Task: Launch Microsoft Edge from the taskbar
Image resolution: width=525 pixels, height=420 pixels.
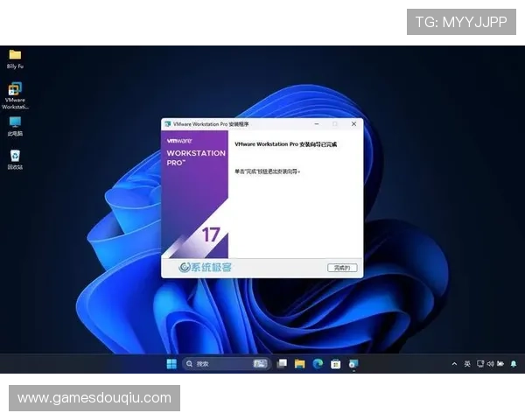Action: pos(318,363)
